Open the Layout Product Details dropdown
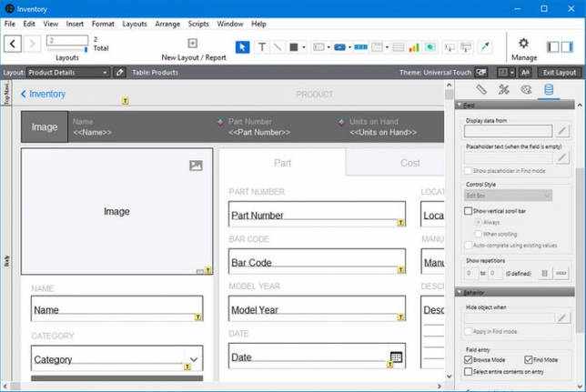The image size is (586, 392). [68, 72]
